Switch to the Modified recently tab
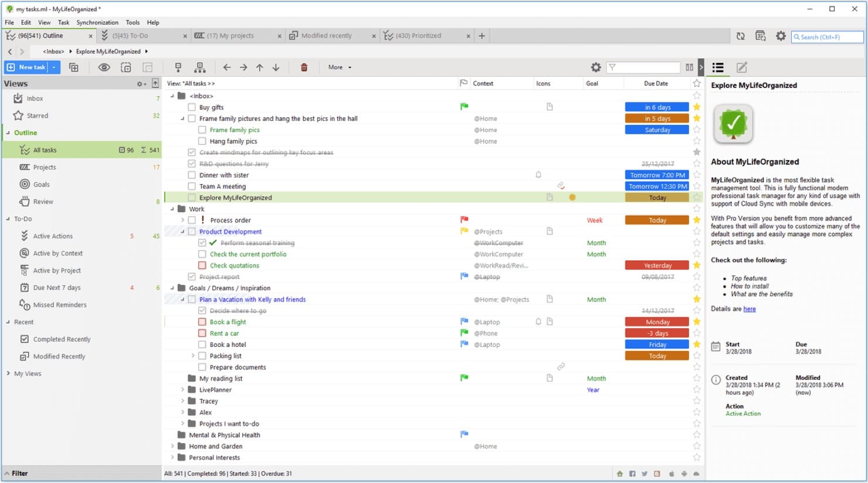 tap(324, 35)
